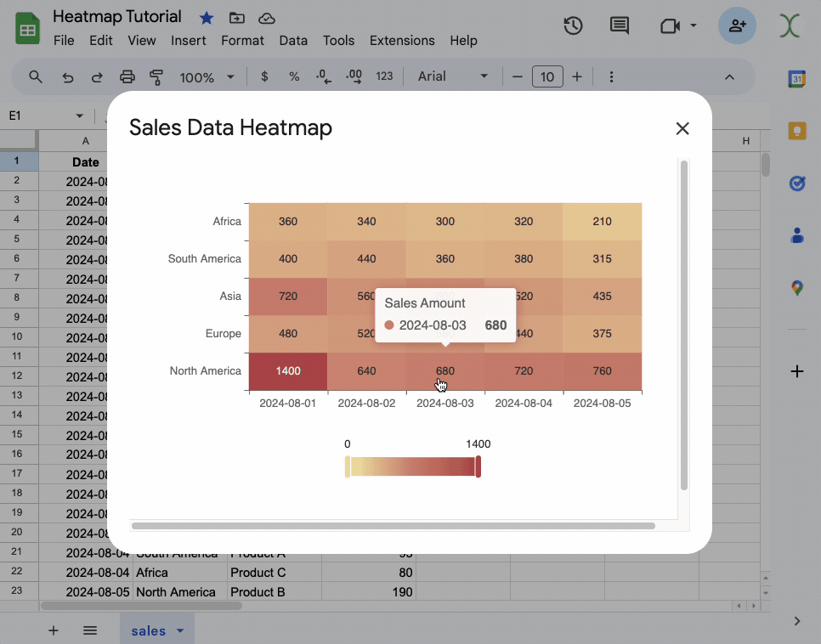This screenshot has height=644, width=821.
Task: Click the font size increase plus button
Action: click(x=577, y=76)
